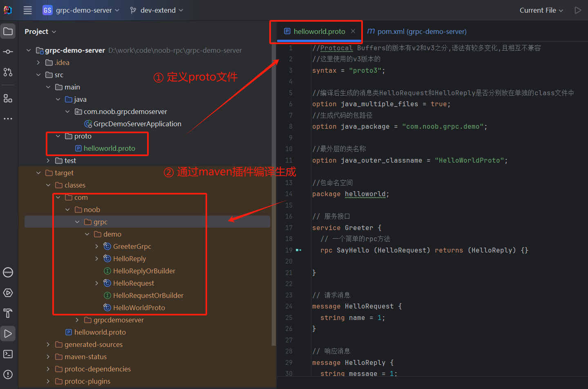Open the Project tool window icon
This screenshot has width=588, height=389.
(8, 31)
